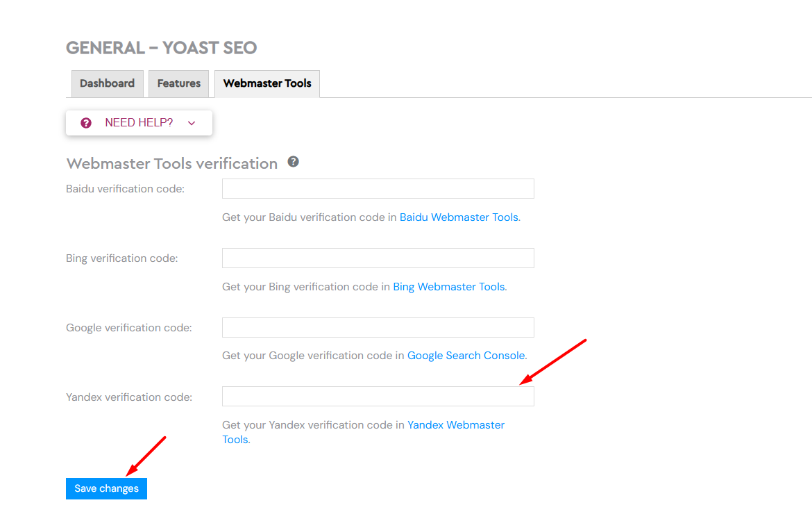Click inside the Bing verification code field

[x=378, y=258]
